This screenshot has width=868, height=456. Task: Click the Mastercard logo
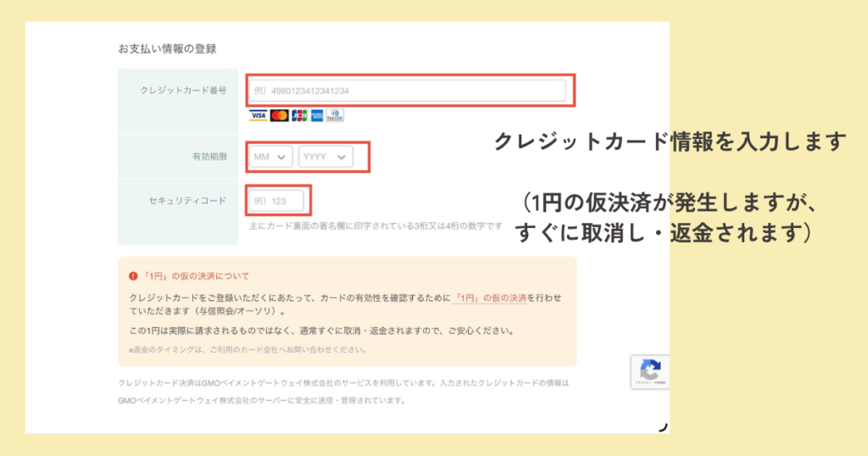point(279,115)
